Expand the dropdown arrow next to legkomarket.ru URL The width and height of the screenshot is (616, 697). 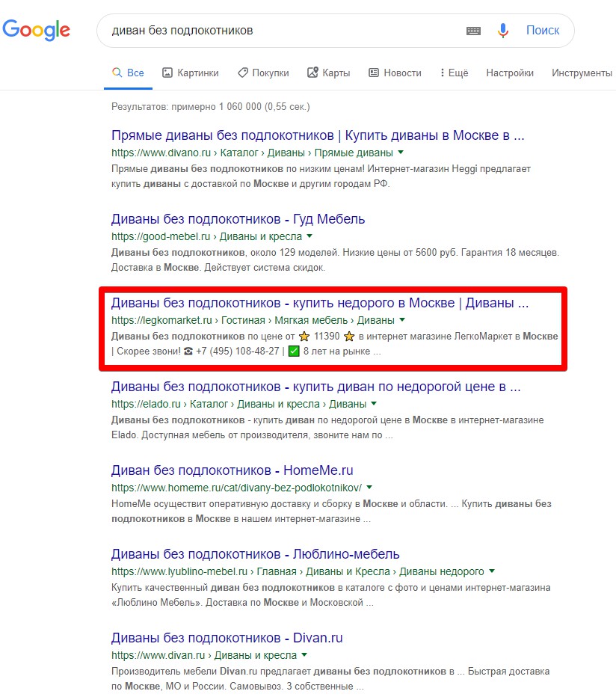point(402,319)
